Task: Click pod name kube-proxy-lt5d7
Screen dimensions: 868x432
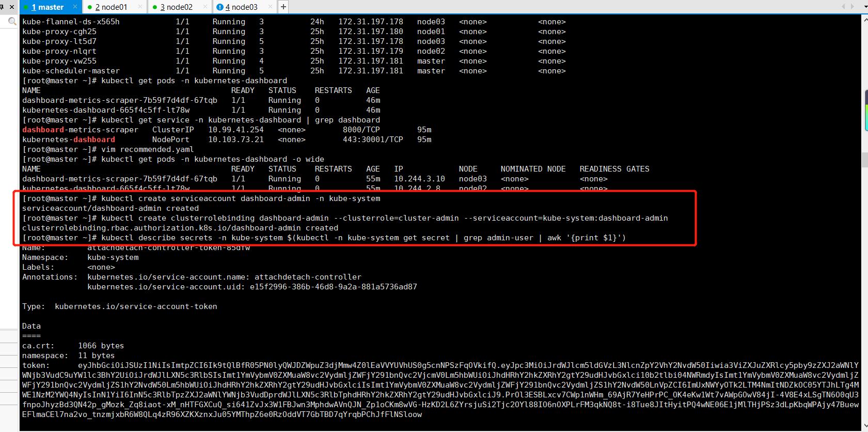Action: (x=59, y=41)
